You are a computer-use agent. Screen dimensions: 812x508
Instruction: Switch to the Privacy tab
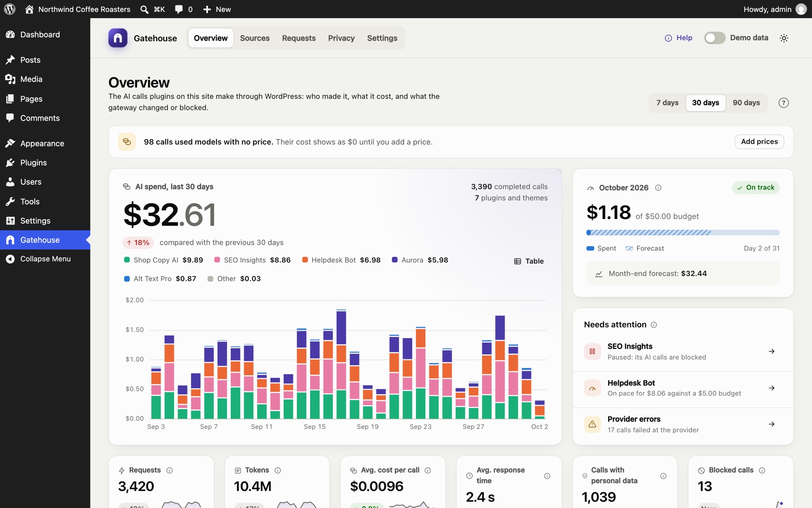tap(341, 38)
